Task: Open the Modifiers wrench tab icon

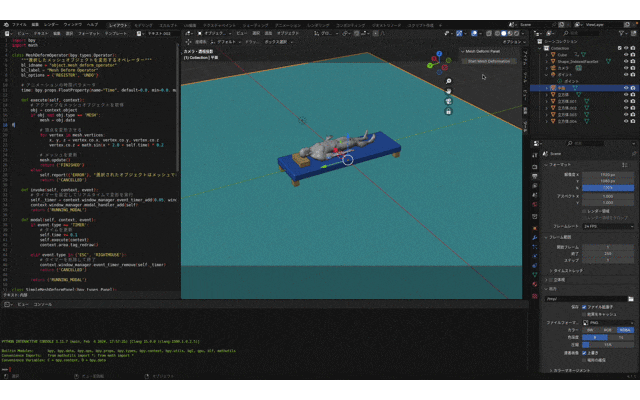Action: [535, 238]
